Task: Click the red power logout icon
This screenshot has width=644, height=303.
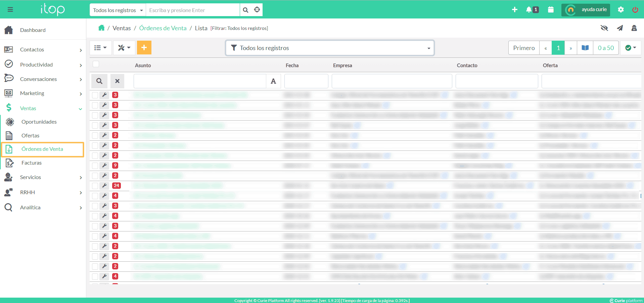Action: [635, 10]
